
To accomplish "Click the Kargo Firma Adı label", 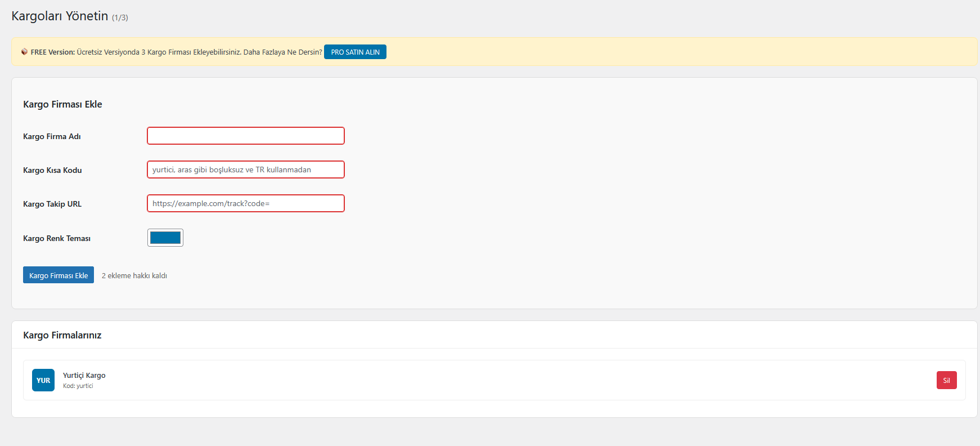I will pos(52,137).
